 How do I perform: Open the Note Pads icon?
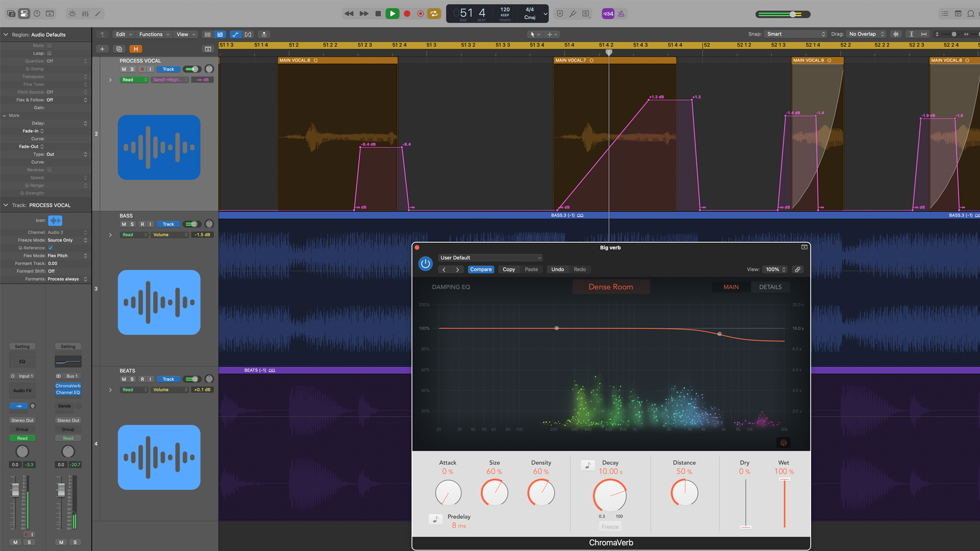point(958,14)
